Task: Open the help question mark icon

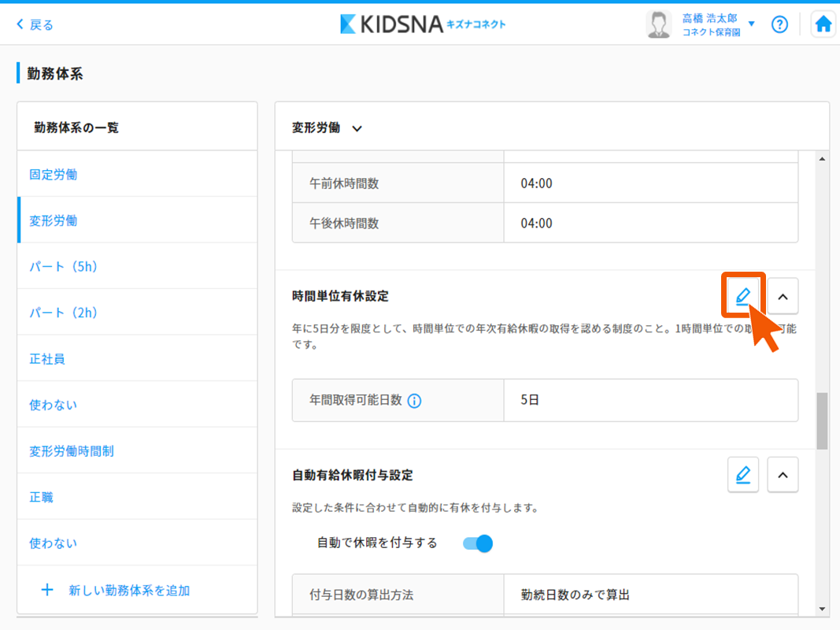Action: click(779, 24)
